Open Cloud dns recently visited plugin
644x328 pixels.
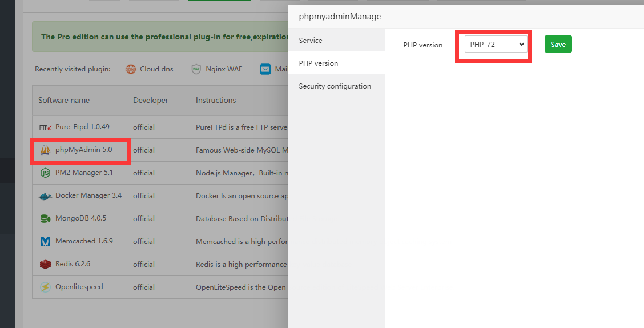point(156,69)
